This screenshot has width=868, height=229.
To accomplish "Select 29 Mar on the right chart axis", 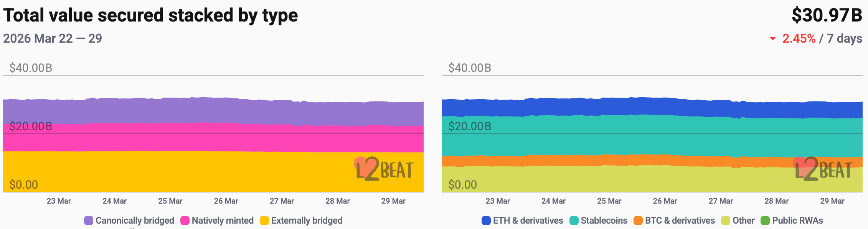I will tap(832, 201).
